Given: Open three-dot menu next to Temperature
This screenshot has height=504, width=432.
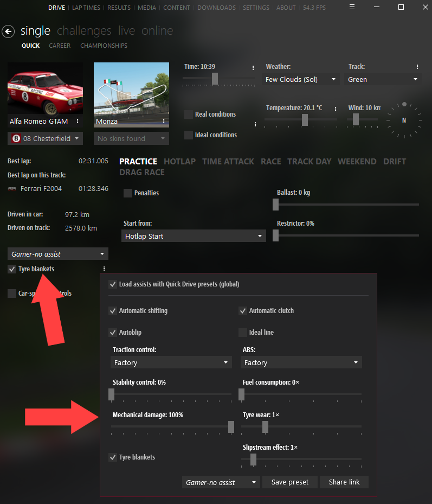Looking at the screenshot, I should pos(336,109).
